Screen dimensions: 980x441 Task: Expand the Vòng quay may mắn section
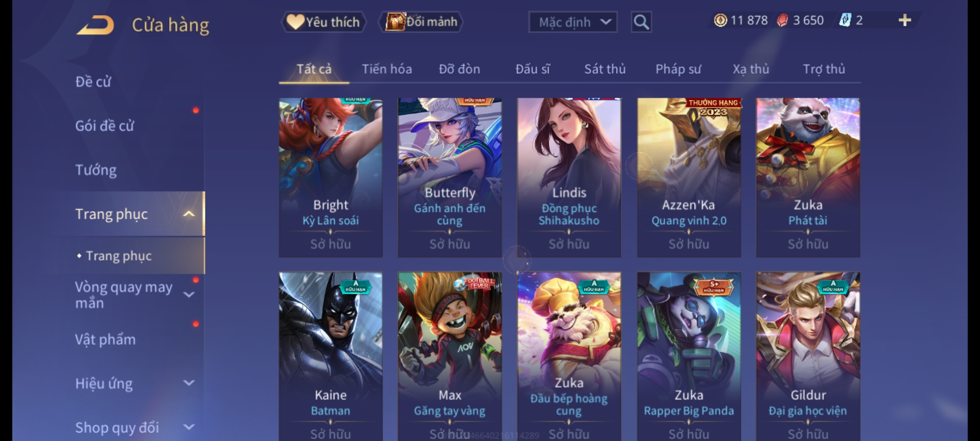189,294
